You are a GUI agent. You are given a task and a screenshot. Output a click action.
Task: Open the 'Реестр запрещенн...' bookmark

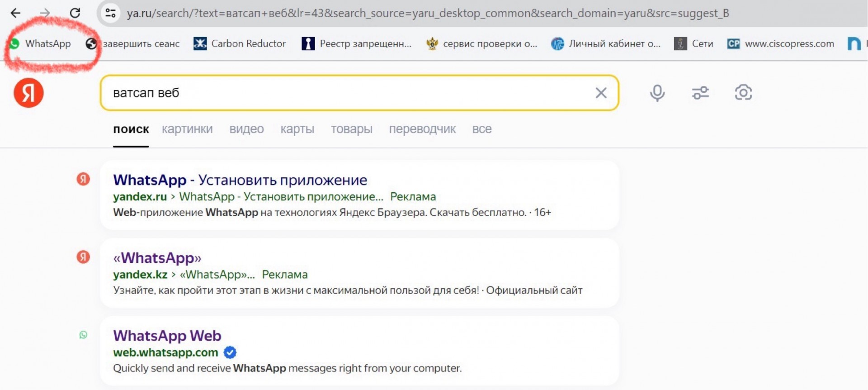pyautogui.click(x=357, y=43)
